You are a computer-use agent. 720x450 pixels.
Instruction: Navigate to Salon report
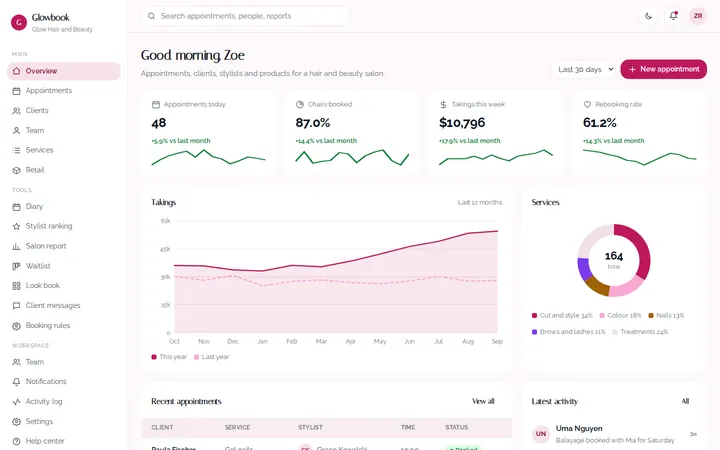click(x=63, y=246)
